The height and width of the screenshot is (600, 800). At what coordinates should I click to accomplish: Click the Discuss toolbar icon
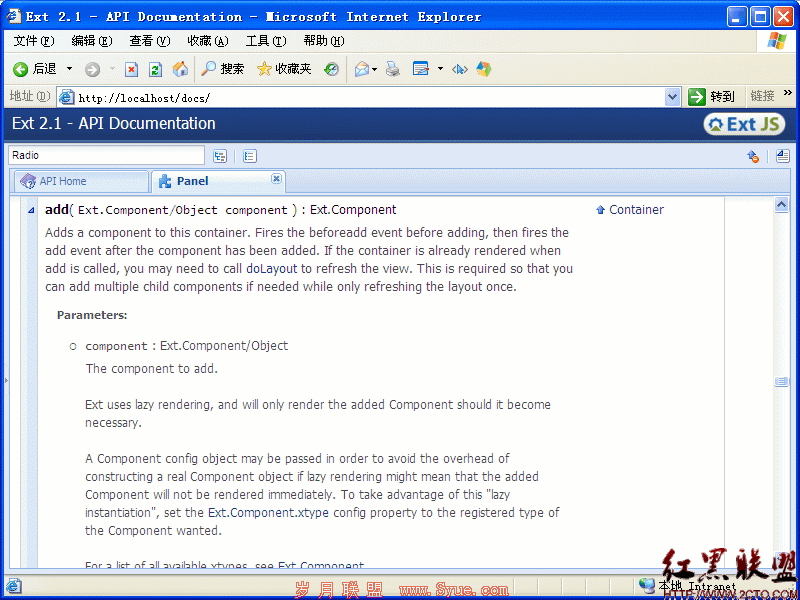(x=460, y=69)
